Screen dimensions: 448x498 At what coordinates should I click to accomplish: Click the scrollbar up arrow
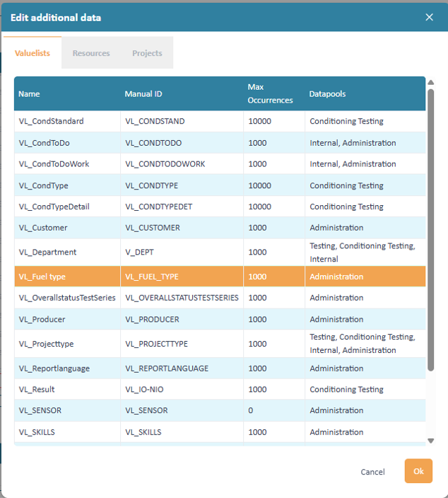point(430,83)
